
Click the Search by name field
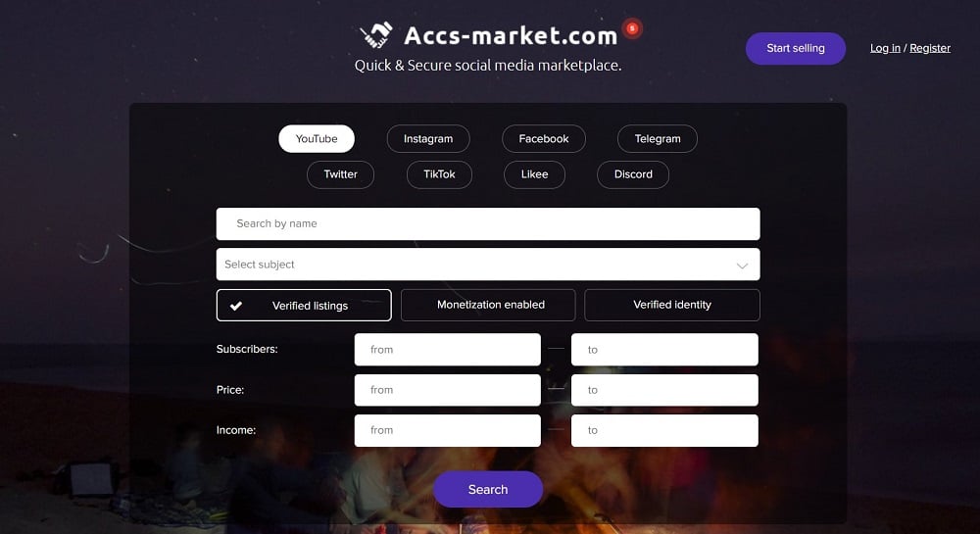pyautogui.click(x=488, y=223)
